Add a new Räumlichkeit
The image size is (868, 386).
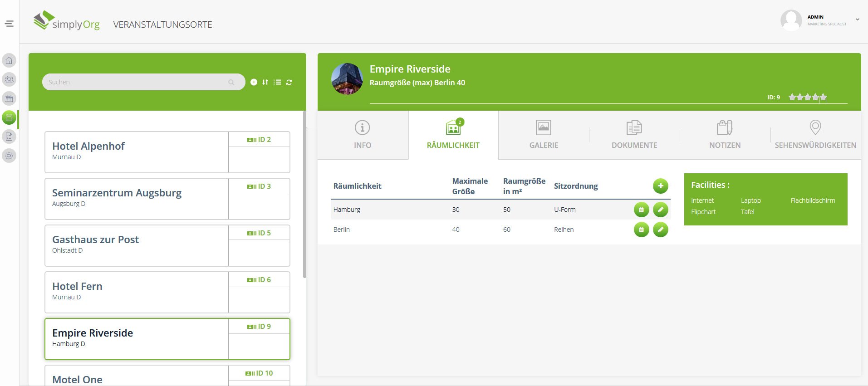[661, 186]
